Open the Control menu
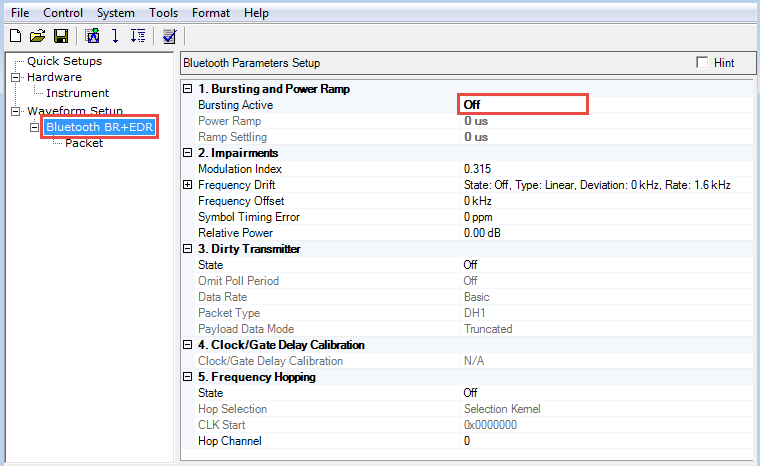Viewport: 760px width, 466px height. tap(63, 13)
